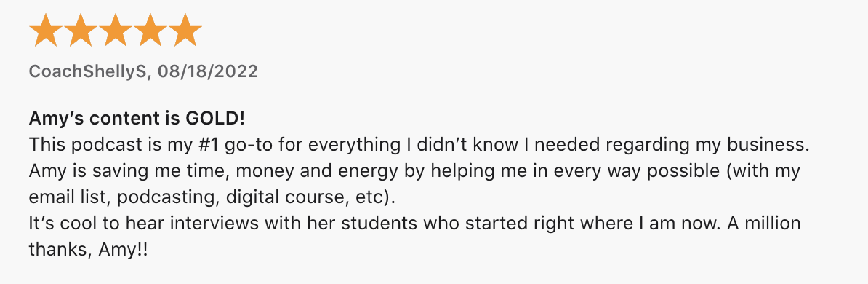This screenshot has height=284, width=868.
Task: Select the fifth and last rating star
Action: [x=185, y=30]
